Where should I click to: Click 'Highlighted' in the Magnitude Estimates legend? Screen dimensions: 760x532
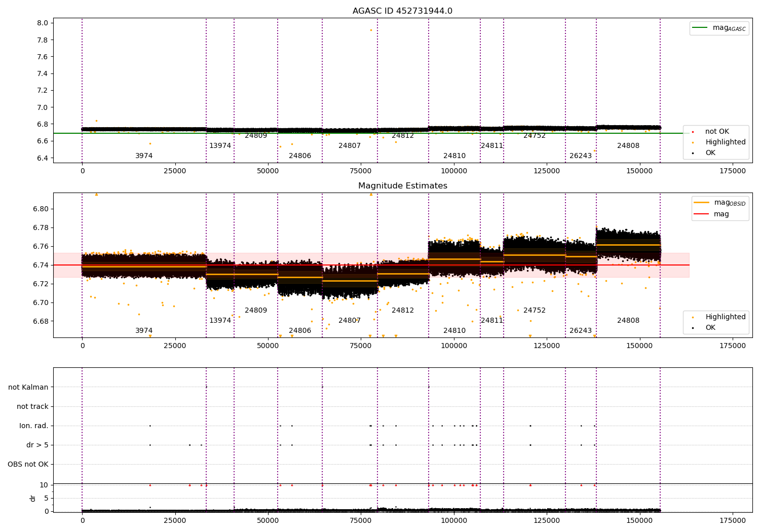(x=725, y=317)
